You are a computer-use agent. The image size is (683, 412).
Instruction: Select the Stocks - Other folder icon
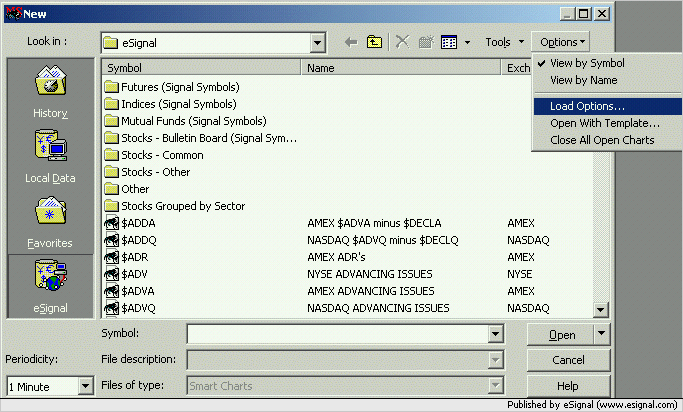pyautogui.click(x=112, y=172)
